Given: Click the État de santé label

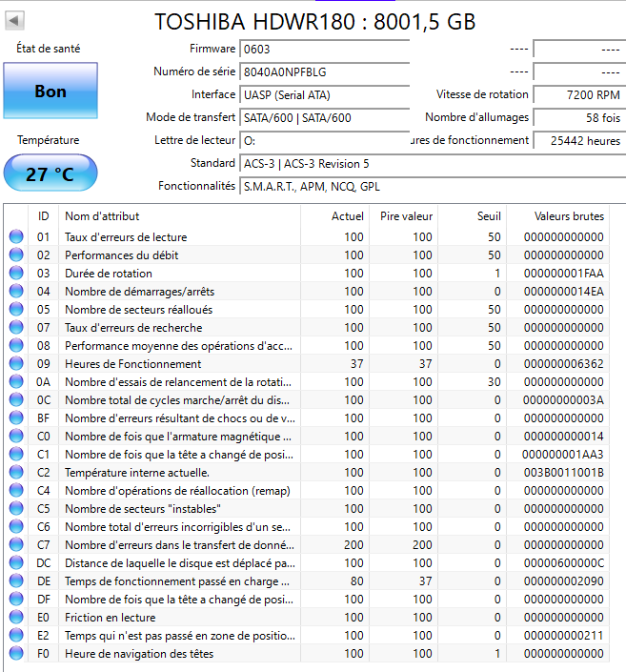Looking at the screenshot, I should (48, 49).
